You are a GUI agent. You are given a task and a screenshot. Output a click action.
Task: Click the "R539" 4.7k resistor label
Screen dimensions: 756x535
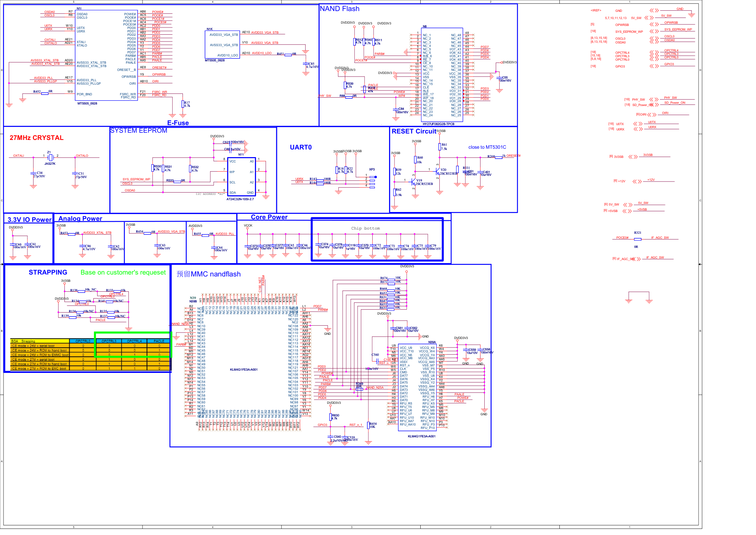point(349,84)
